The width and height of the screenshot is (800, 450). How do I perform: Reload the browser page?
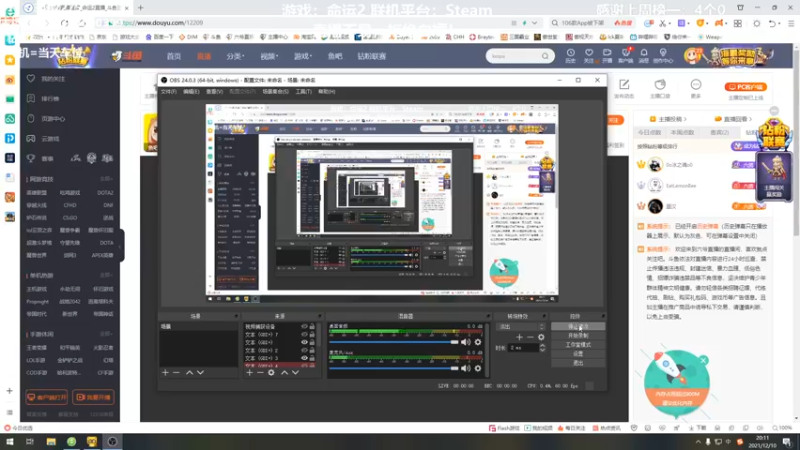click(64, 23)
